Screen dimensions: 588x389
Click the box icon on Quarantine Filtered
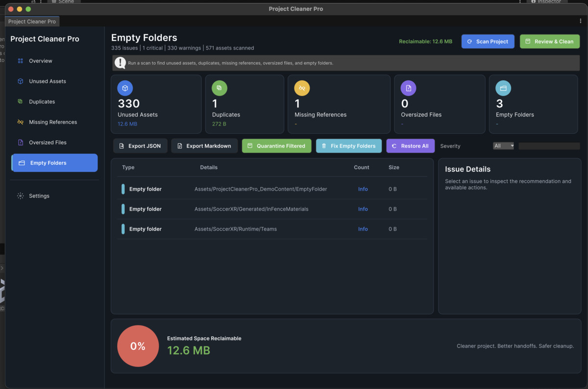point(250,146)
